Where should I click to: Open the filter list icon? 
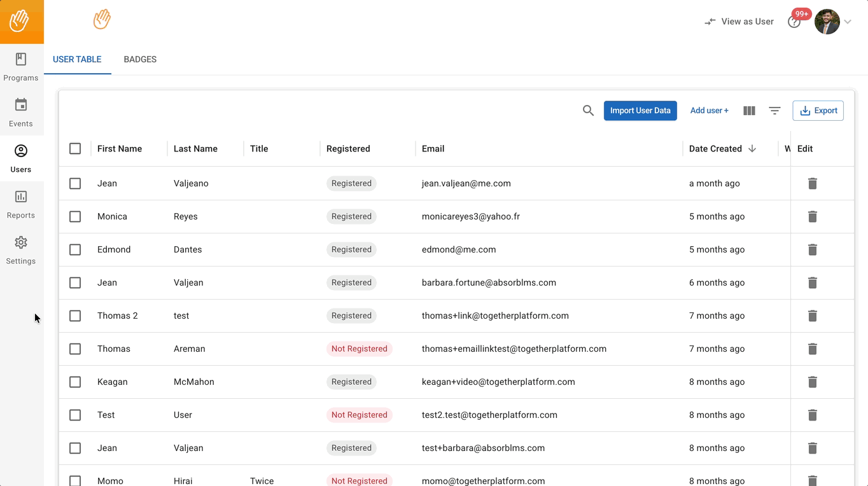pyautogui.click(x=774, y=111)
